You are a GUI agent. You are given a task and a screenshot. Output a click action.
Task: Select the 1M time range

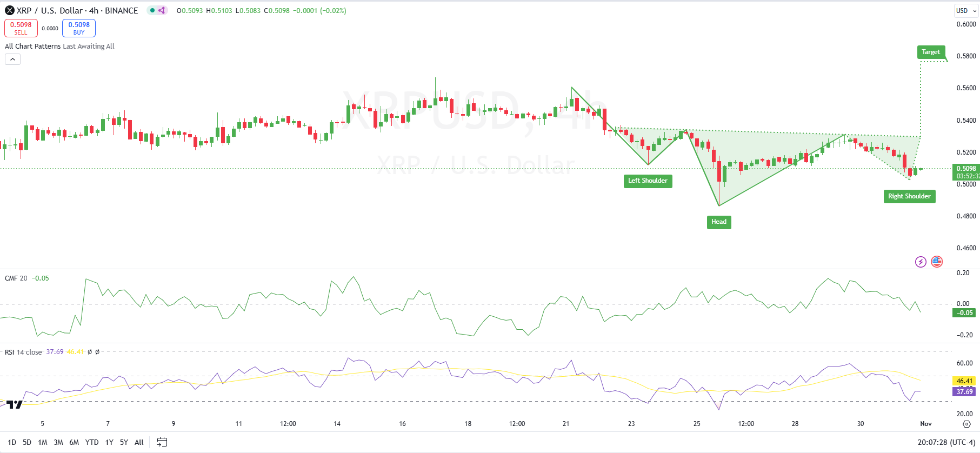coord(43,442)
